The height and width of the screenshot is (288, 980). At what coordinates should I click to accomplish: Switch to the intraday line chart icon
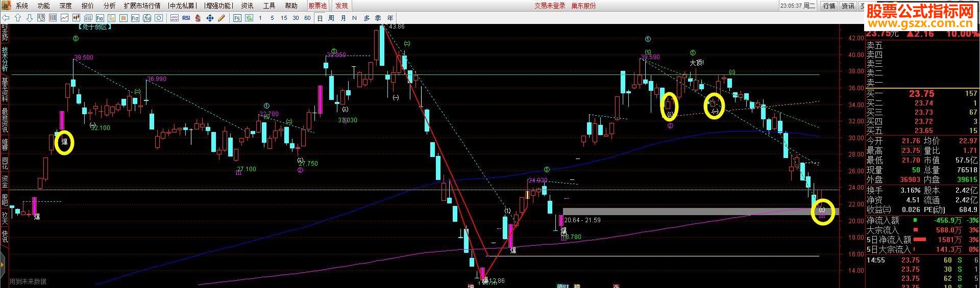pyautogui.click(x=64, y=18)
